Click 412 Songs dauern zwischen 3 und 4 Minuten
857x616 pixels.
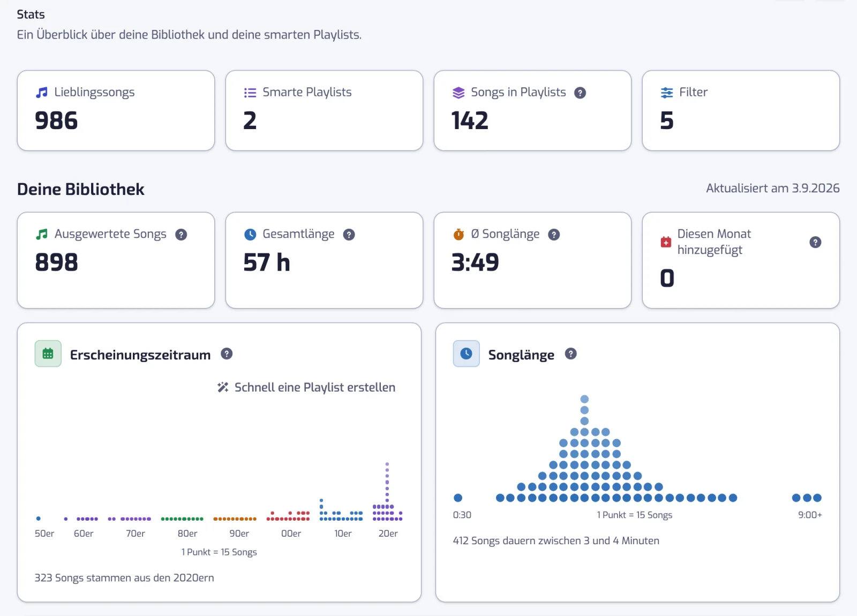pyautogui.click(x=556, y=541)
